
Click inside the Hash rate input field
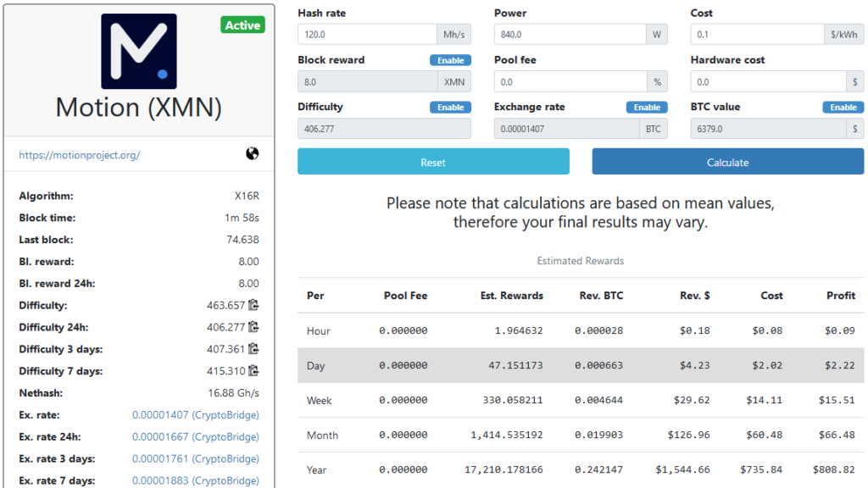click(364, 34)
